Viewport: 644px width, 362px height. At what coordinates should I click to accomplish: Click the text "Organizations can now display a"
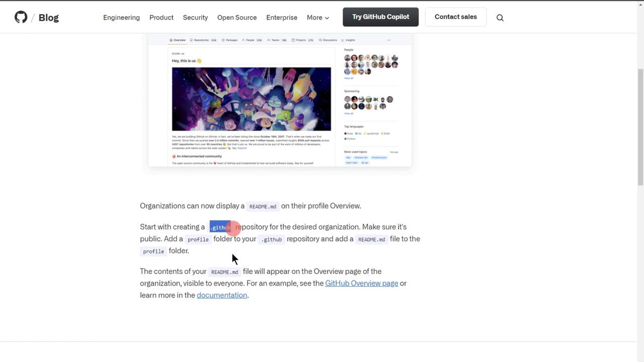point(192,206)
